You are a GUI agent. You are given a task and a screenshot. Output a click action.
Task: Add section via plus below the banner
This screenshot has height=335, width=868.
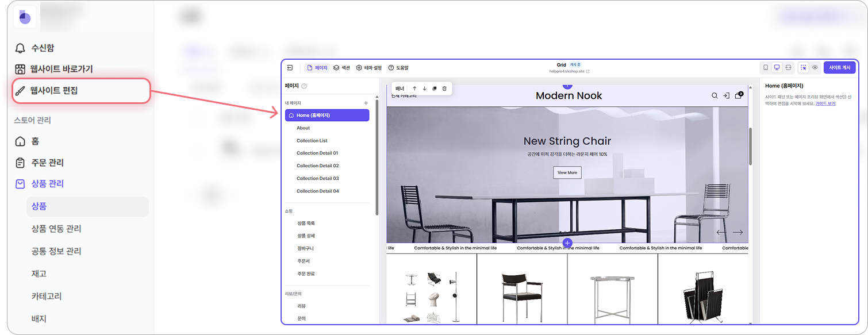pyautogui.click(x=567, y=243)
